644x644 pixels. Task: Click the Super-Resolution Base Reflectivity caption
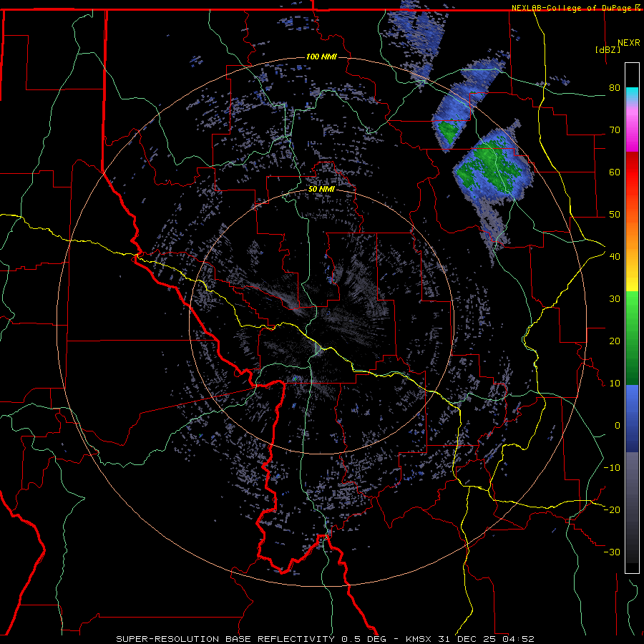326,639
